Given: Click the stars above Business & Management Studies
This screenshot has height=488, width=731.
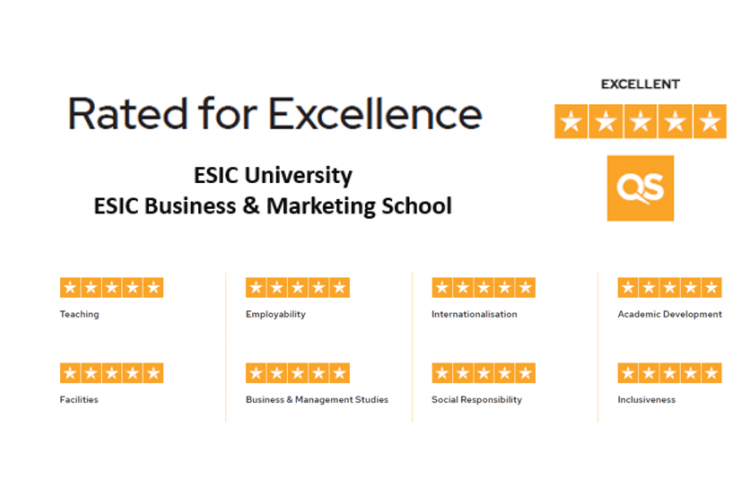Looking at the screenshot, I should coord(297,373).
